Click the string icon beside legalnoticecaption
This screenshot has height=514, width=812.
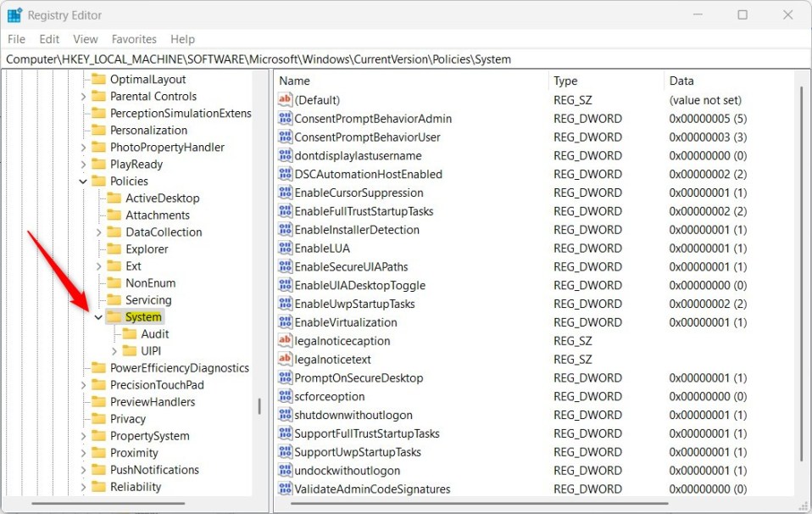tap(286, 340)
